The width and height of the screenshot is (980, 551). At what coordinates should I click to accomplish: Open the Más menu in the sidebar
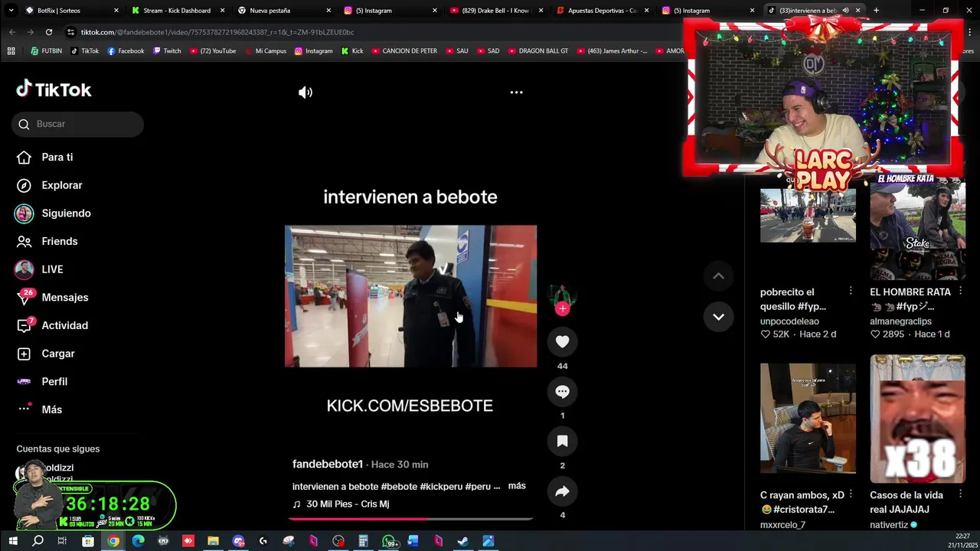(40, 409)
